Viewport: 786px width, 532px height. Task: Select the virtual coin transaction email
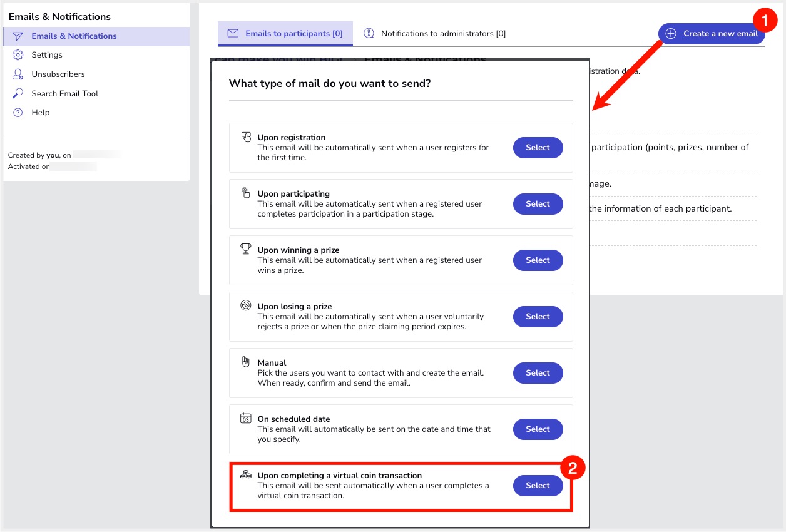tap(538, 486)
